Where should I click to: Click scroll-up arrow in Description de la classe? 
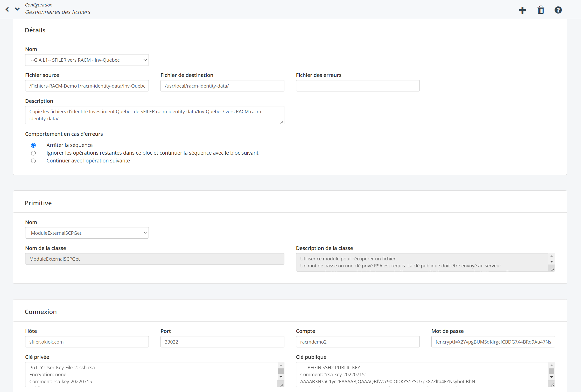pos(551,256)
